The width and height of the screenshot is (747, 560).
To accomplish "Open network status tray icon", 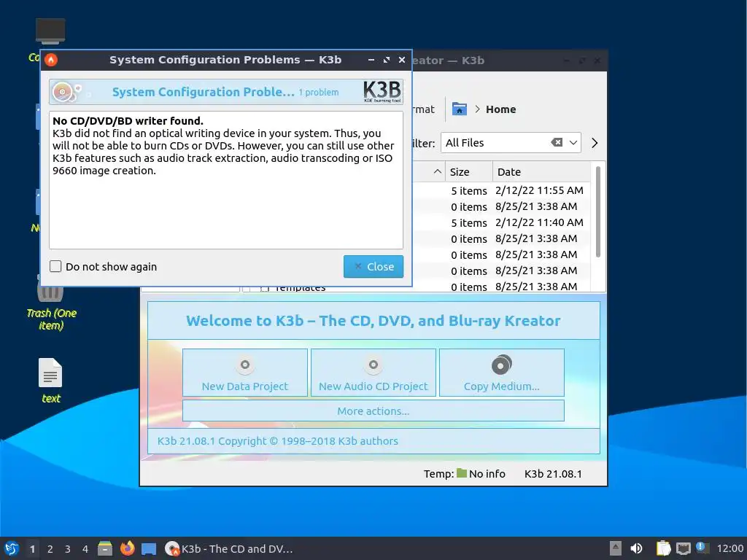I will [x=683, y=548].
